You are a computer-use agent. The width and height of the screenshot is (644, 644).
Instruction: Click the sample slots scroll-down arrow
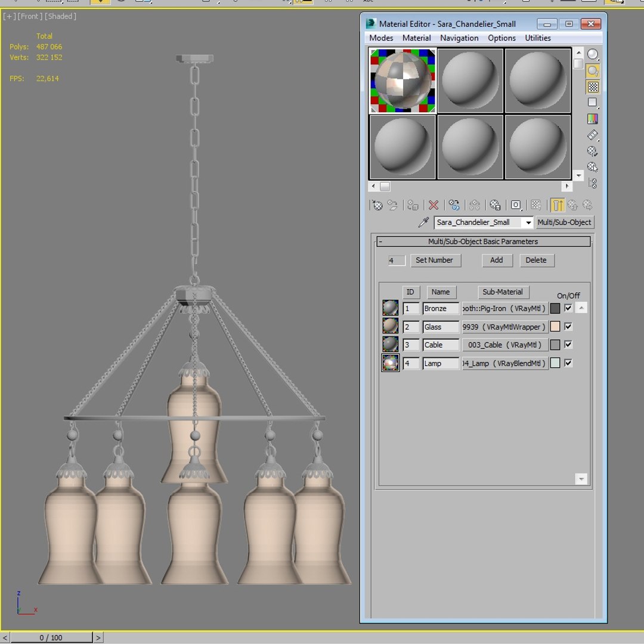578,175
